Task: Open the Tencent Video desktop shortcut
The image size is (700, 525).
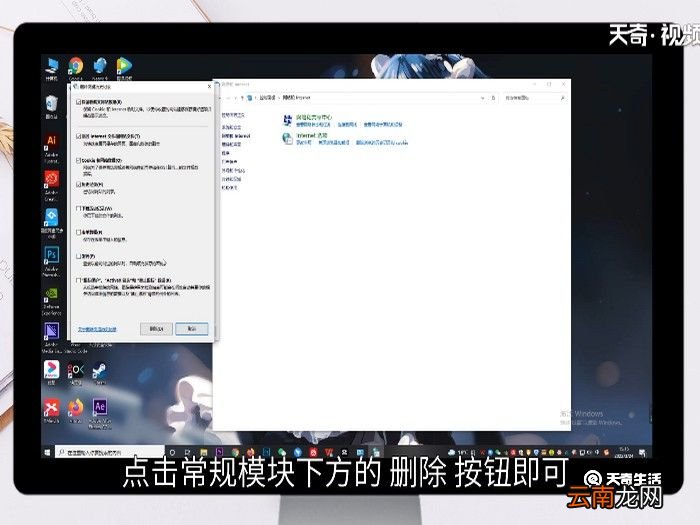Action: click(124, 69)
